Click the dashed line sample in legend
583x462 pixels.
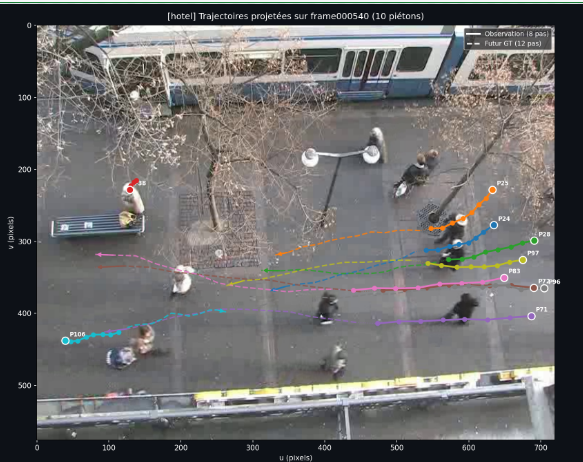pos(473,44)
